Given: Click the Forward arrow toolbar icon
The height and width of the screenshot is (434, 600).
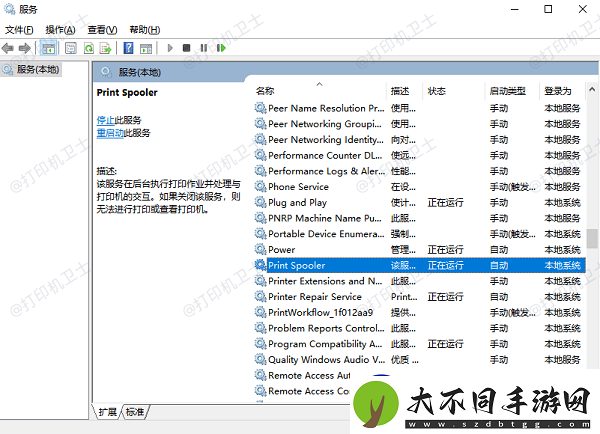Looking at the screenshot, I should [24, 48].
